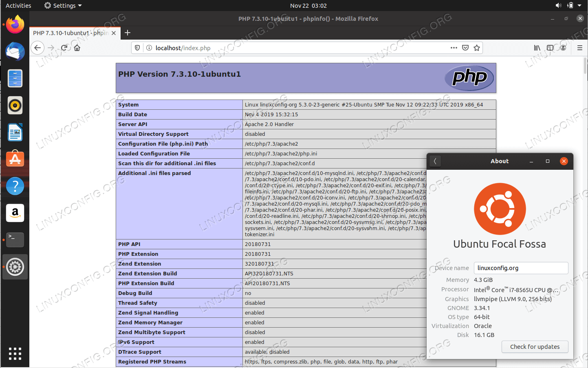The width and height of the screenshot is (588, 368).
Task: Open tracking protection shield panel
Action: coord(138,48)
